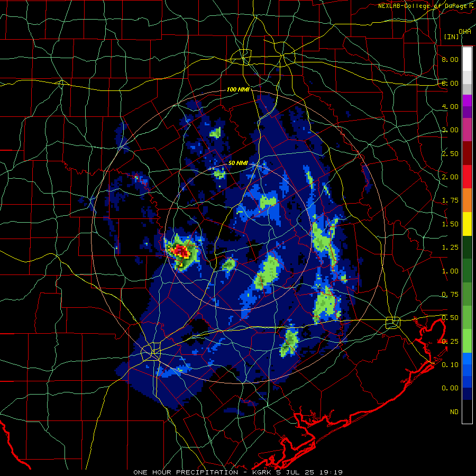Pick the black ND swatch at legend bottom
This screenshot has width=476, height=476.
[467, 411]
